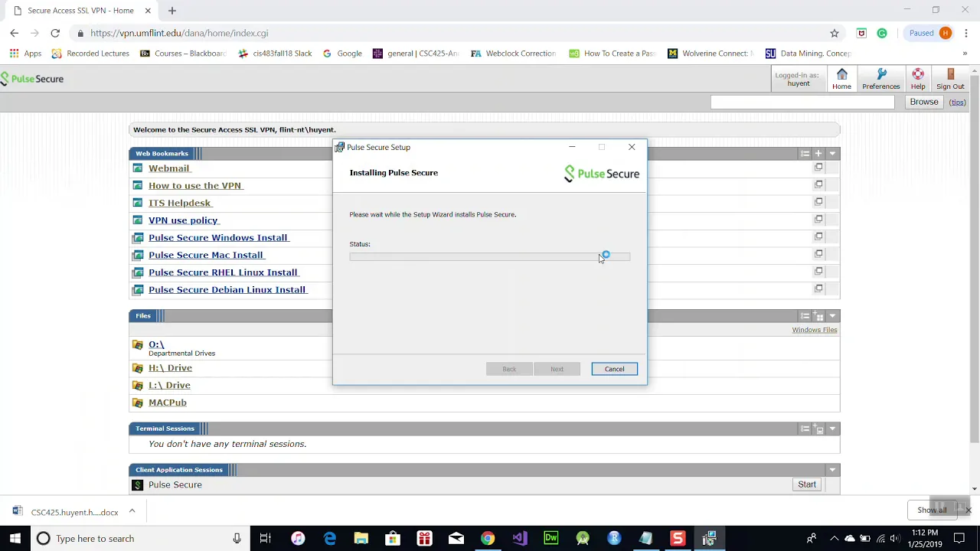980x551 pixels.
Task: Open Web Bookmarks panel list options icon
Action: 805,154
